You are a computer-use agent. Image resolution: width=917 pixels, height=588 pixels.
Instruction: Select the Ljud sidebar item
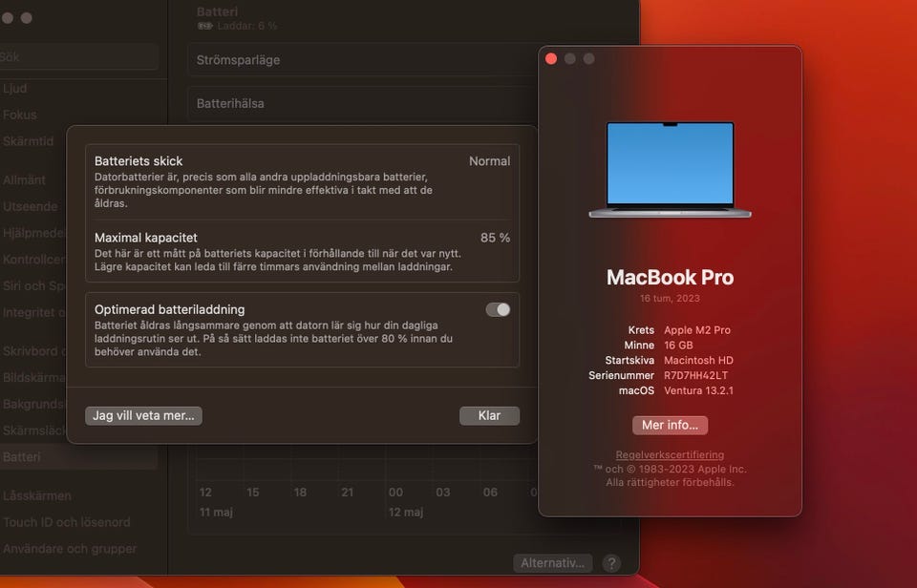[x=15, y=88]
